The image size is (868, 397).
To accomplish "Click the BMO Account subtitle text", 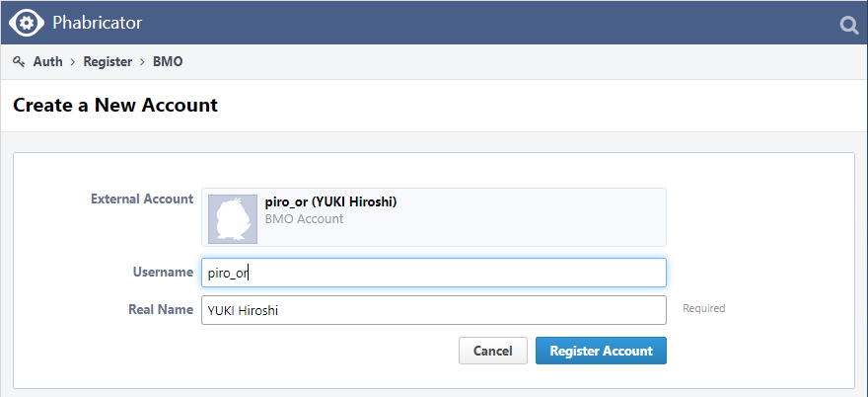I will coord(304,219).
